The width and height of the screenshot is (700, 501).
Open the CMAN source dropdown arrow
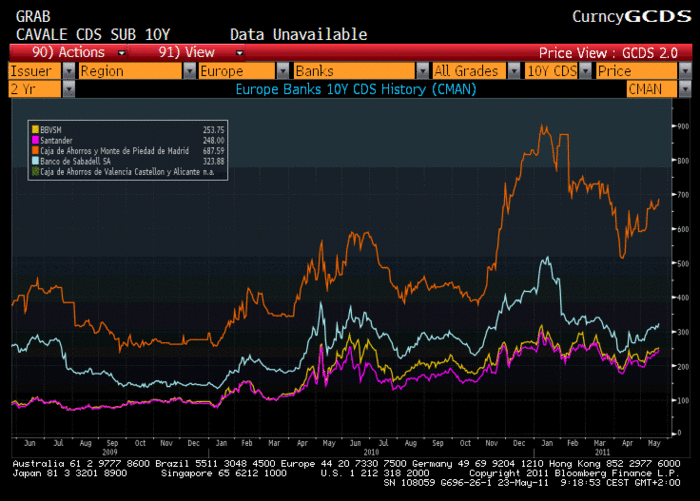pos(685,89)
